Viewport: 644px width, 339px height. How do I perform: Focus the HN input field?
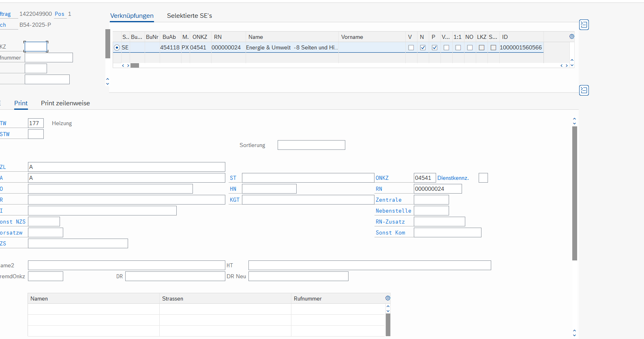coord(269,189)
